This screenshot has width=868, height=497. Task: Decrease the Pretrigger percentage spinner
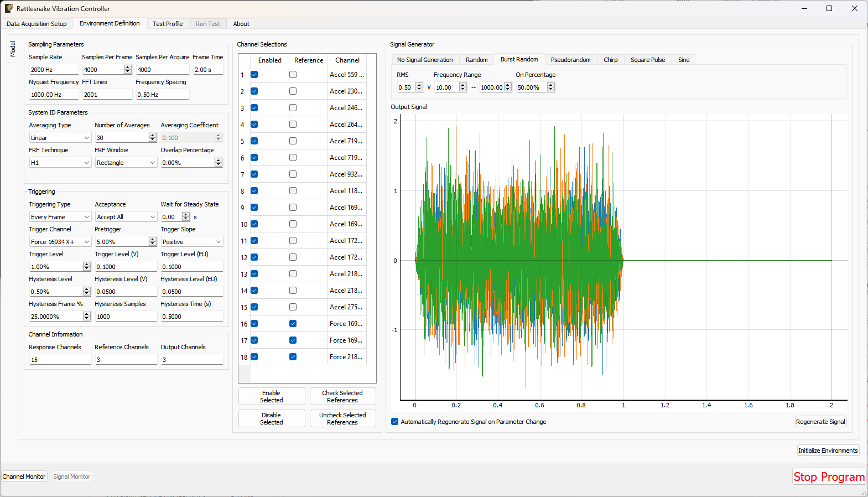153,244
